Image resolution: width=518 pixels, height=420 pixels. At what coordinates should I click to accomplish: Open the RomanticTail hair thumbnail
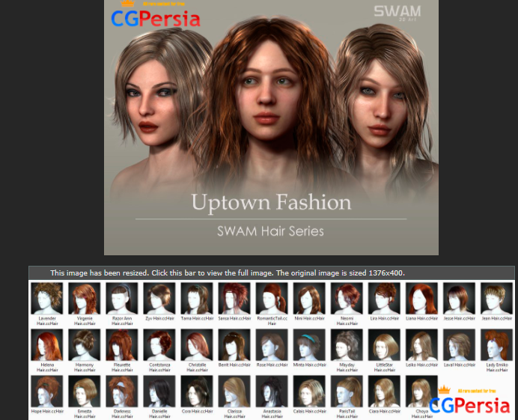[x=272, y=299]
